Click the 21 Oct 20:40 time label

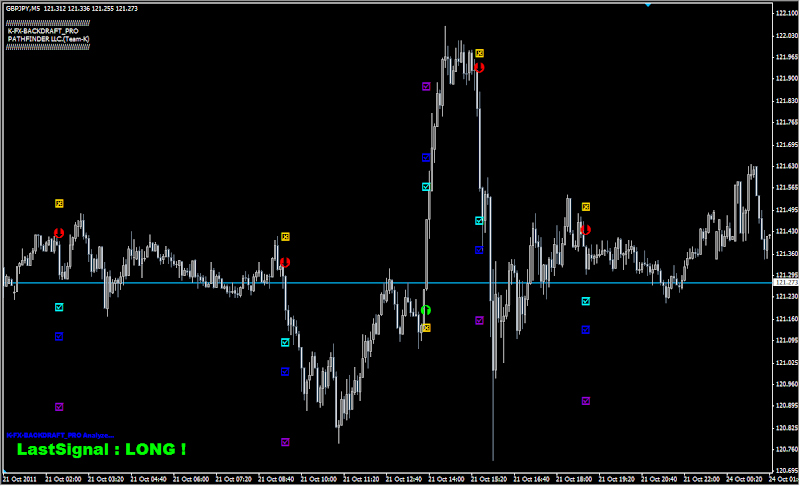click(659, 479)
